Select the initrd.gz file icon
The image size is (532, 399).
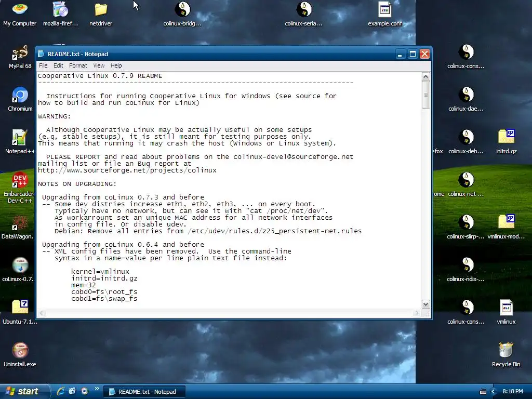(x=506, y=142)
